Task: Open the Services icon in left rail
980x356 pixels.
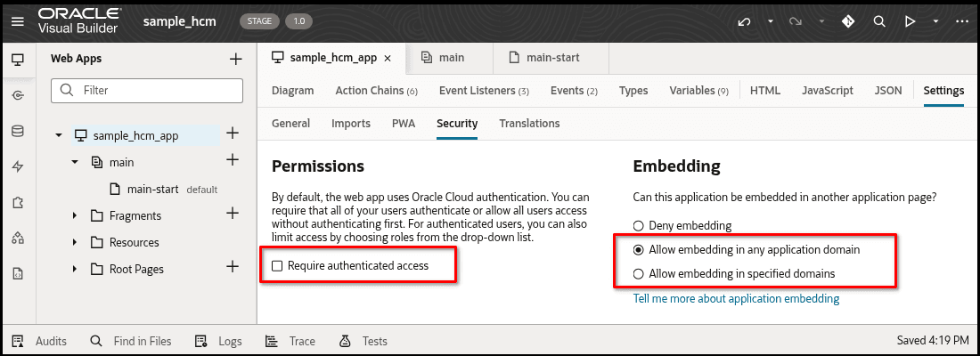Action: 18,95
